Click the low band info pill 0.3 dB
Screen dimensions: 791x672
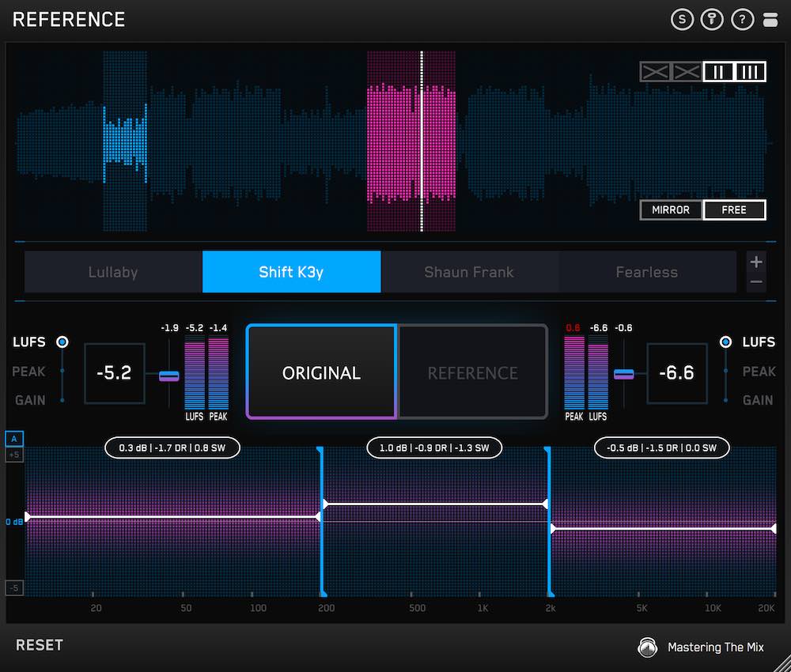[172, 447]
